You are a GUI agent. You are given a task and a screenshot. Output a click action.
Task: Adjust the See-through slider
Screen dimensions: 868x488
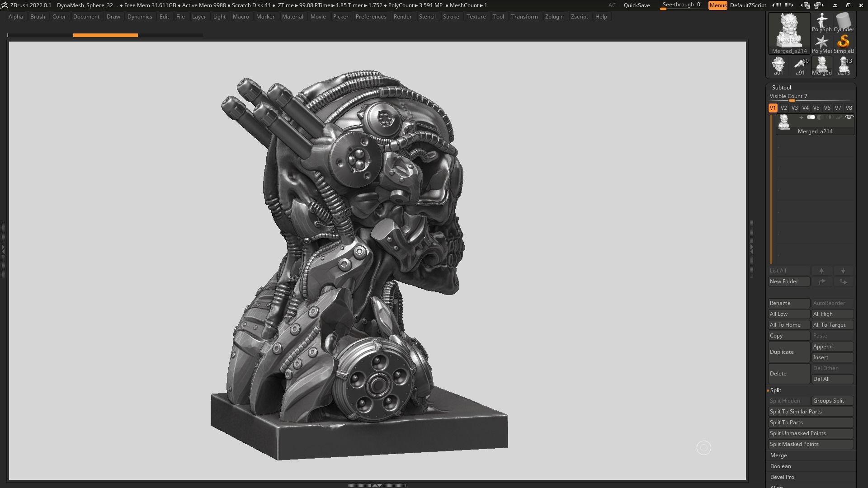point(682,5)
